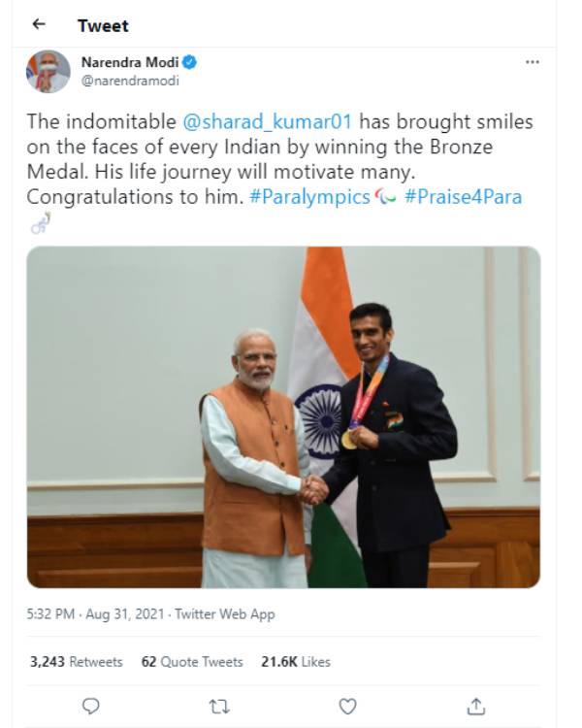Viewport: 582px width, 728px height.
Task: Click the Tweet page header title
Action: [x=103, y=25]
